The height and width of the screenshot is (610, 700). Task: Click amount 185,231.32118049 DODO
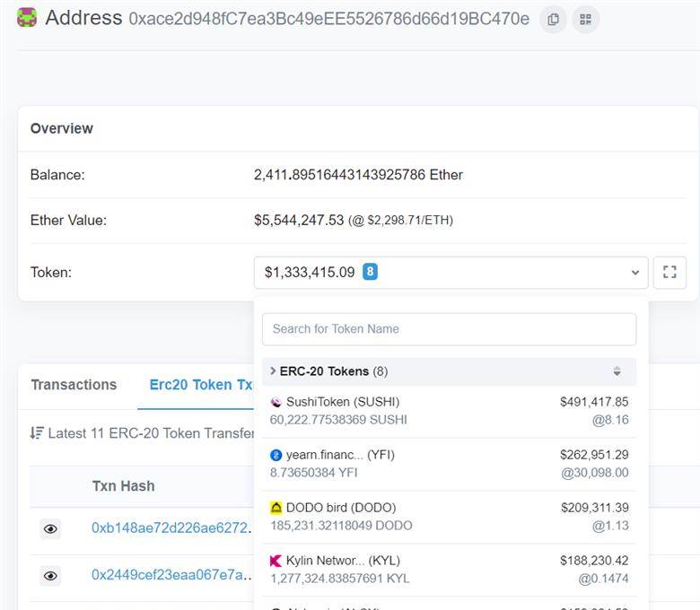tap(341, 526)
